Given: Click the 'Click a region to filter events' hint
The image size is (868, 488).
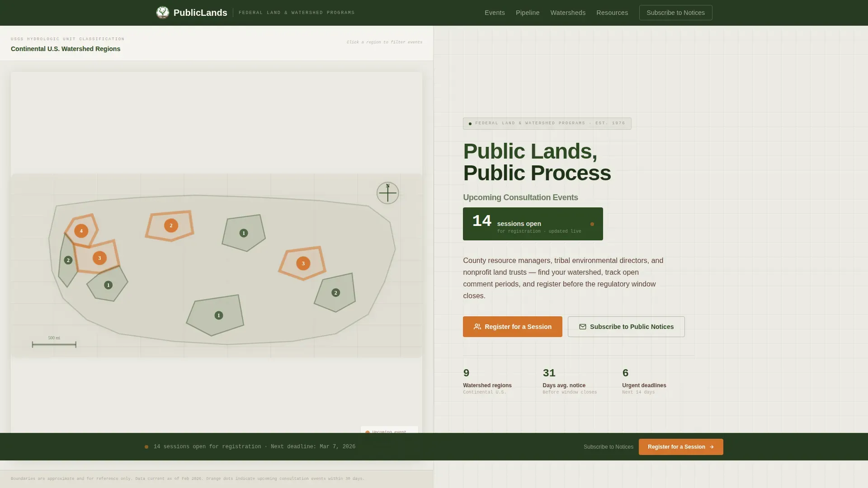Looking at the screenshot, I should pos(384,42).
